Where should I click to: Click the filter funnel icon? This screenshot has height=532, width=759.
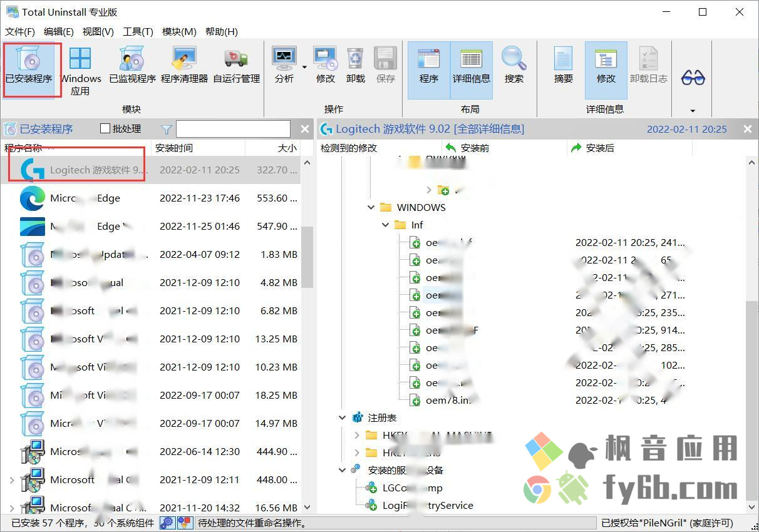point(167,130)
